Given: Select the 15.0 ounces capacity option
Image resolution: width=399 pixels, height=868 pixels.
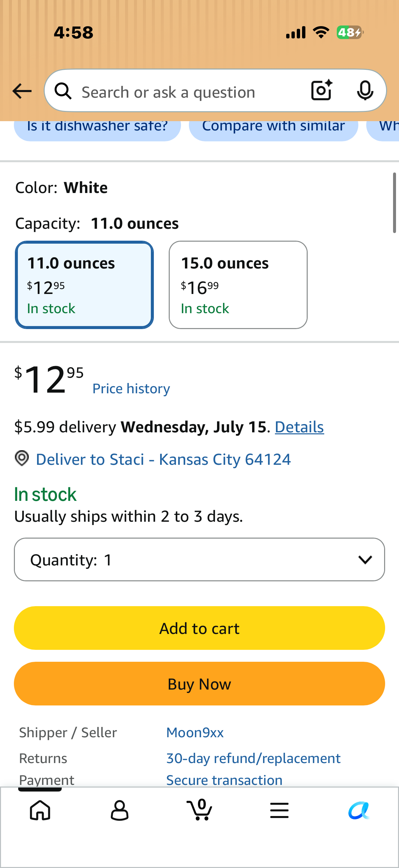Looking at the screenshot, I should coord(238,285).
